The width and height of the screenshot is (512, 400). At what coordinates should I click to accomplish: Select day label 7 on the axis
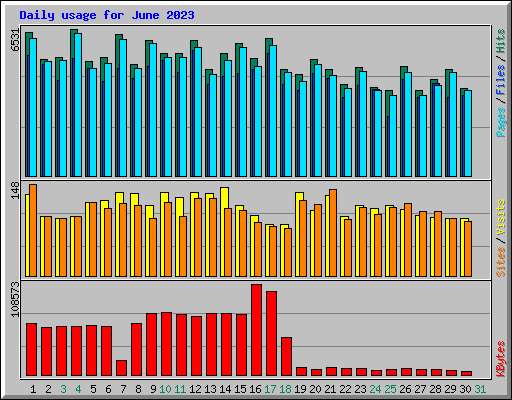[x=123, y=389]
